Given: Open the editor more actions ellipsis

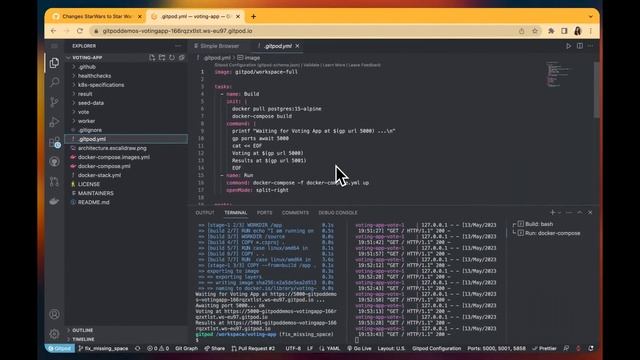Looking at the screenshot, I should click(591, 46).
